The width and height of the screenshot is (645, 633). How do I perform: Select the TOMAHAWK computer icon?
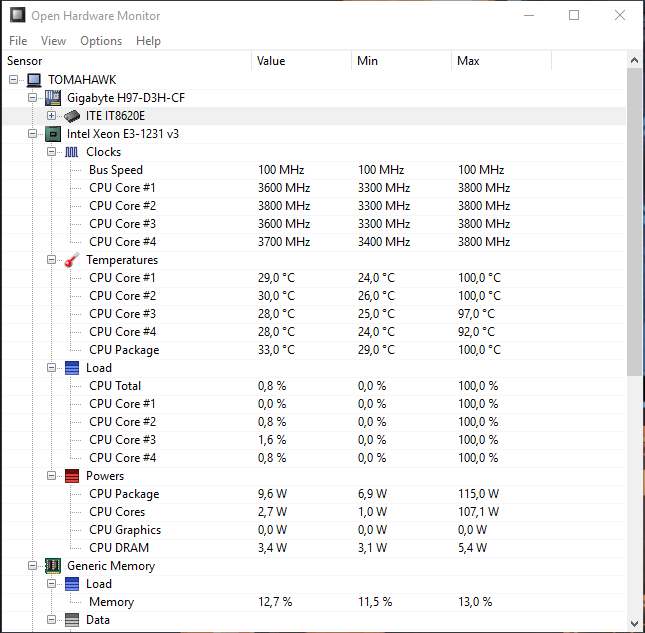tap(34, 80)
